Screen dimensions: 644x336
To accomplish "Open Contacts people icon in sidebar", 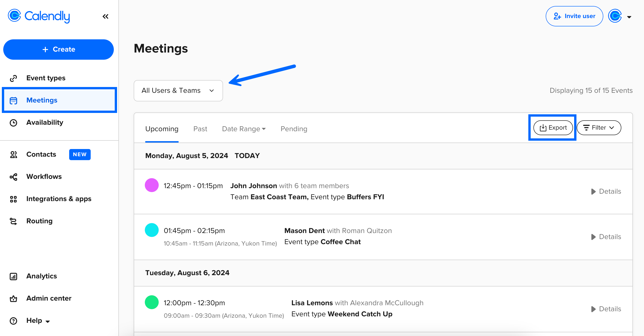I will click(x=13, y=155).
